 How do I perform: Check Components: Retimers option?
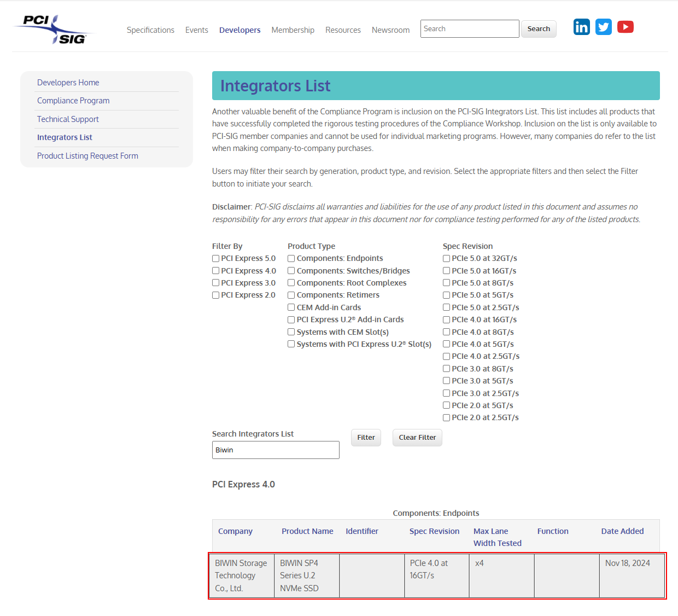[291, 295]
